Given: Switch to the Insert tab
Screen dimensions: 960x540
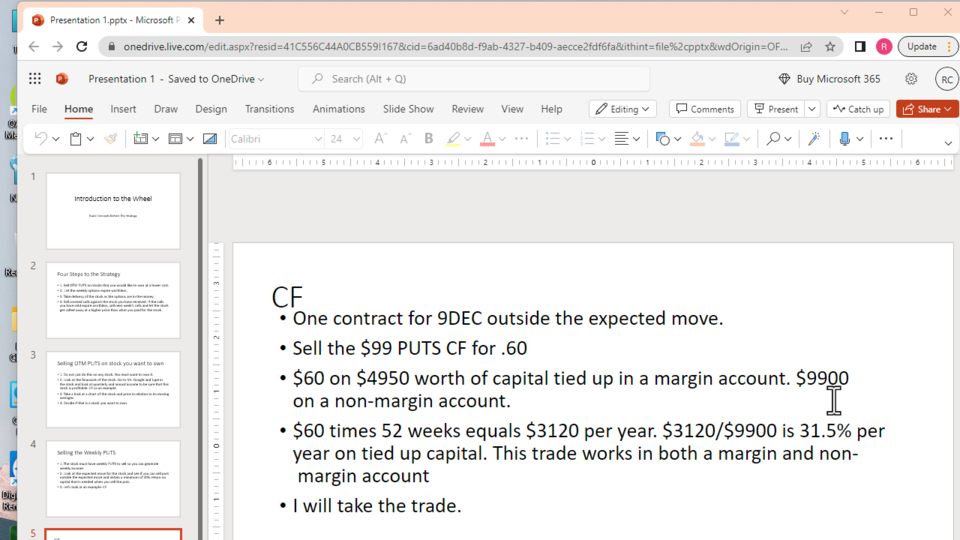Looking at the screenshot, I should click(123, 109).
